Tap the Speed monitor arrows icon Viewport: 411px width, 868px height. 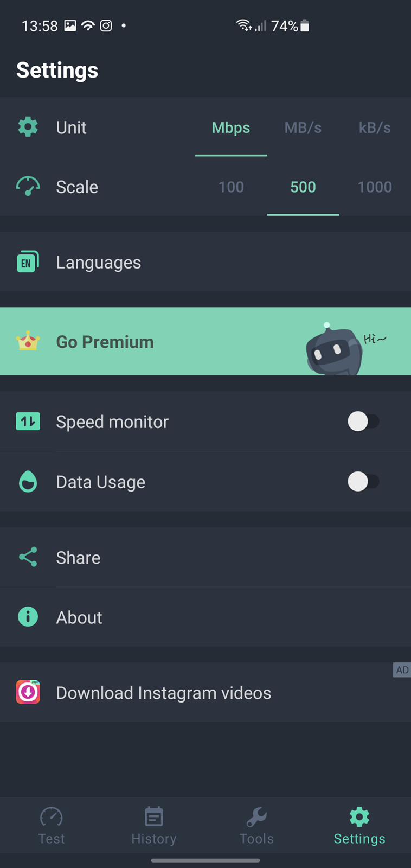point(28,422)
